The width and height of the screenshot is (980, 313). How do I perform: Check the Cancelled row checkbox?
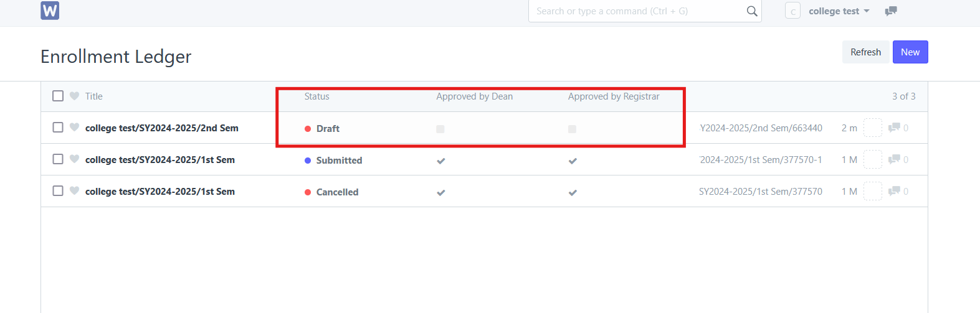tap(58, 191)
